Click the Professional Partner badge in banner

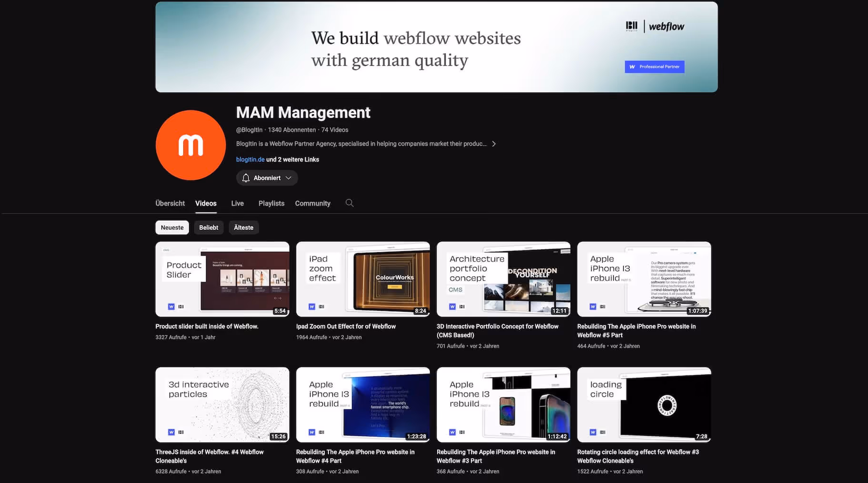(655, 67)
